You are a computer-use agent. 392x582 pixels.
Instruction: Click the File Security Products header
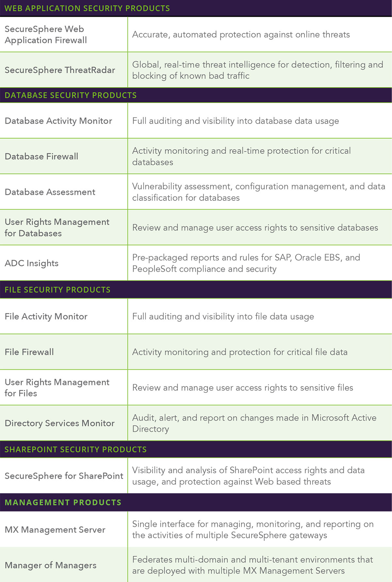[x=57, y=290]
